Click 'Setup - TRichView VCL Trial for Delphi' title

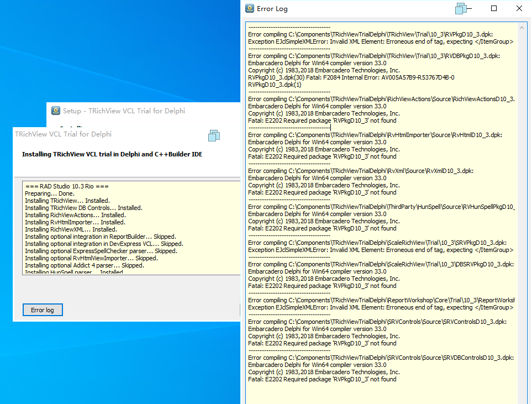124,111
